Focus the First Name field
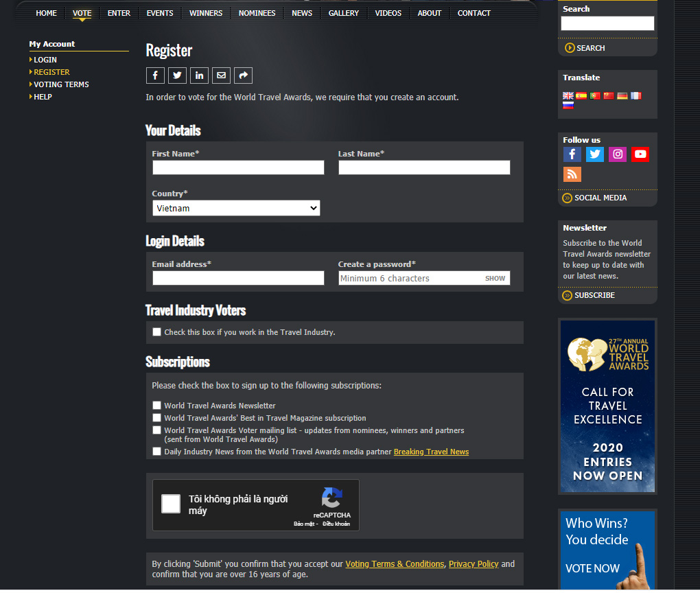The height and width of the screenshot is (593, 700). [238, 167]
